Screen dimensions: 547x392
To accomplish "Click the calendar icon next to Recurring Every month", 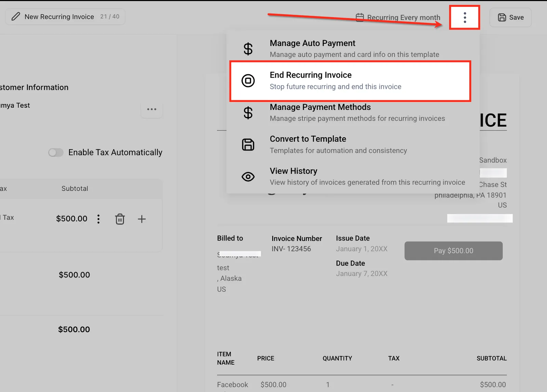I will pyautogui.click(x=360, y=17).
